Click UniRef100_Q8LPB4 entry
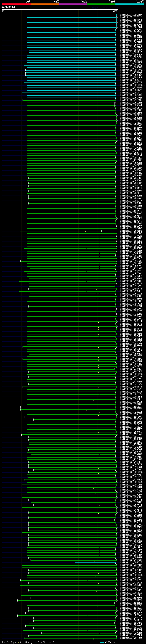Screen dimensions: 146x644 click(131, 27)
